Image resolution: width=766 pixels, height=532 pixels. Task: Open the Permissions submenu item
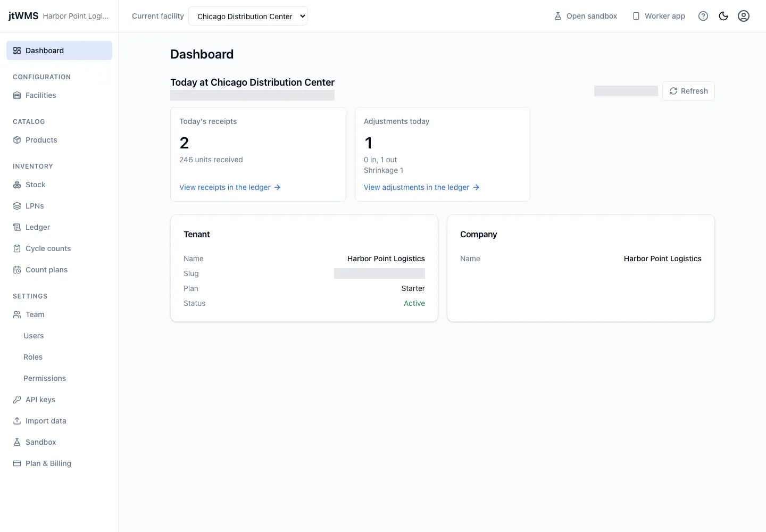(45, 378)
